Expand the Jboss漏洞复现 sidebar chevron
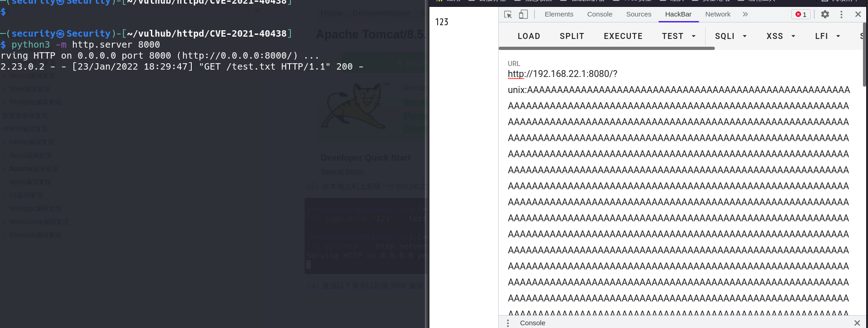The width and height of the screenshot is (868, 328). pos(5,155)
